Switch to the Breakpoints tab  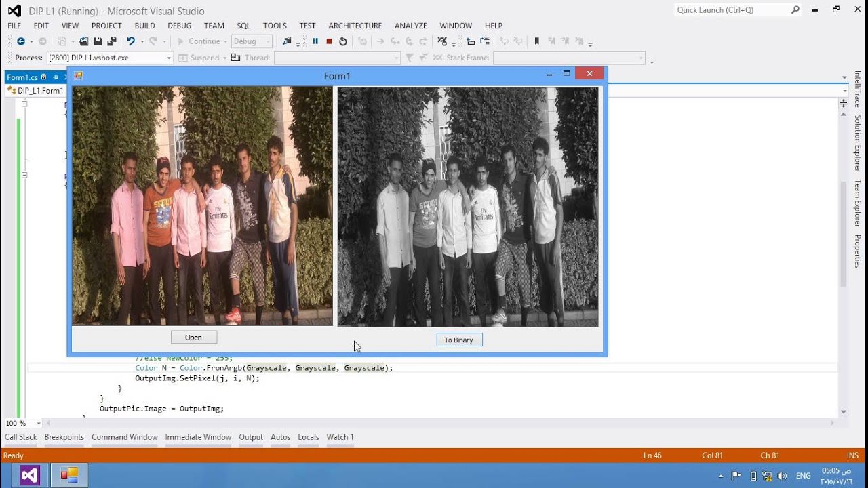pos(64,437)
